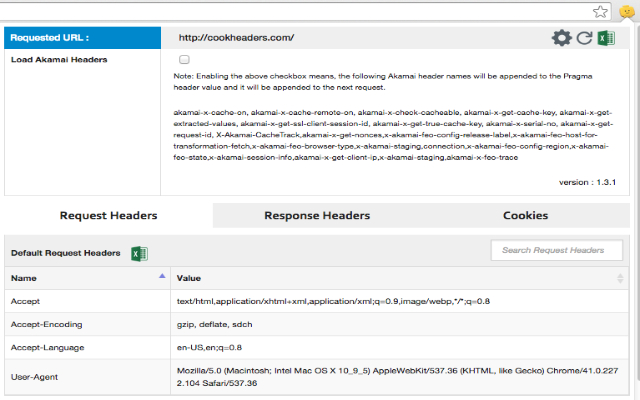Viewport: 640px width, 400px height.
Task: Click the Requested URL label
Action: point(49,38)
